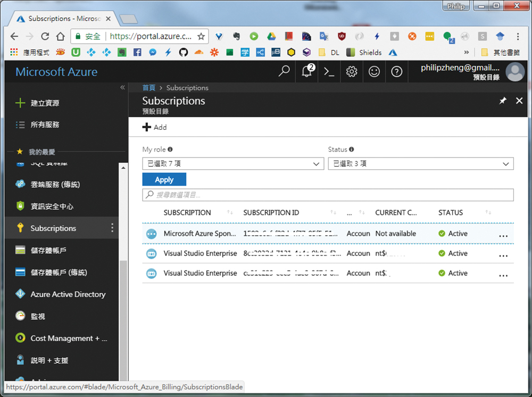
Task: Open options dots beside sidebar Subscriptions
Action: point(112,228)
